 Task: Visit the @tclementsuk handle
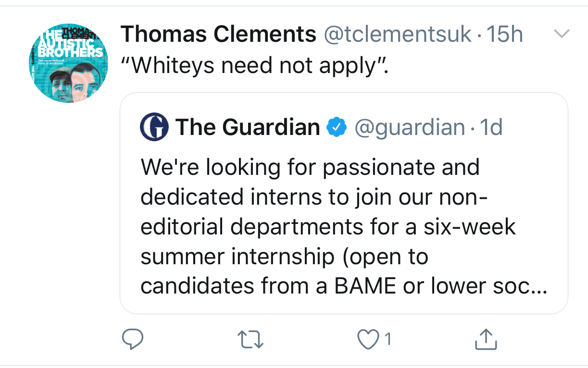[x=398, y=34]
